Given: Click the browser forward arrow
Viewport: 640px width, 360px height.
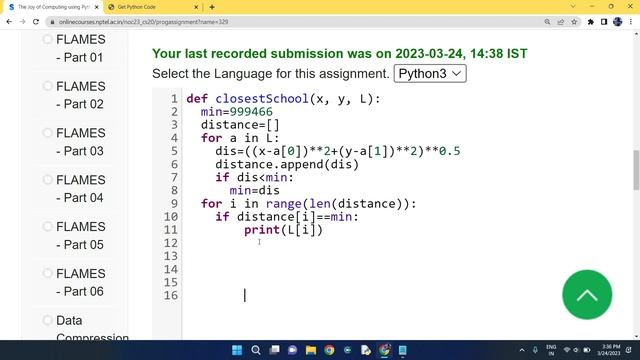Looking at the screenshot, I should click(22, 22).
